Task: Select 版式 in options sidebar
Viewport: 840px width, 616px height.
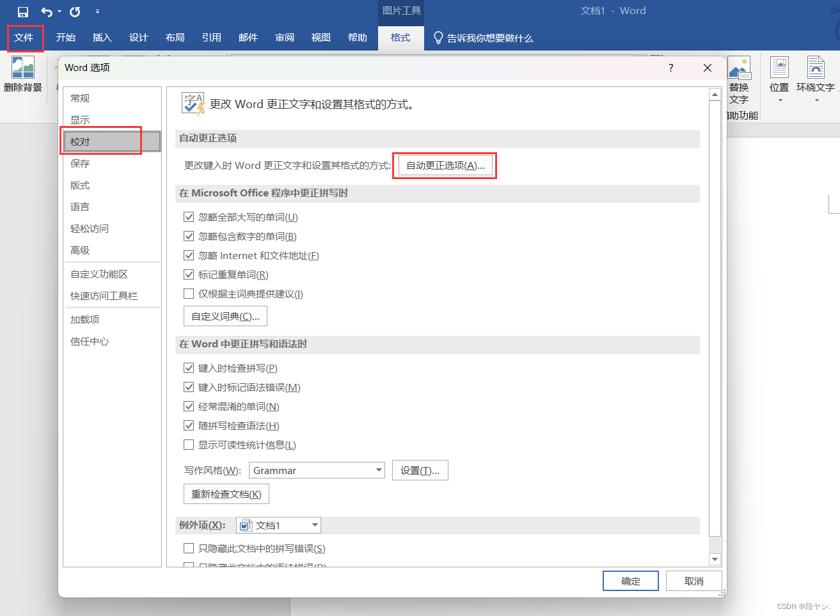Action: tap(112, 186)
